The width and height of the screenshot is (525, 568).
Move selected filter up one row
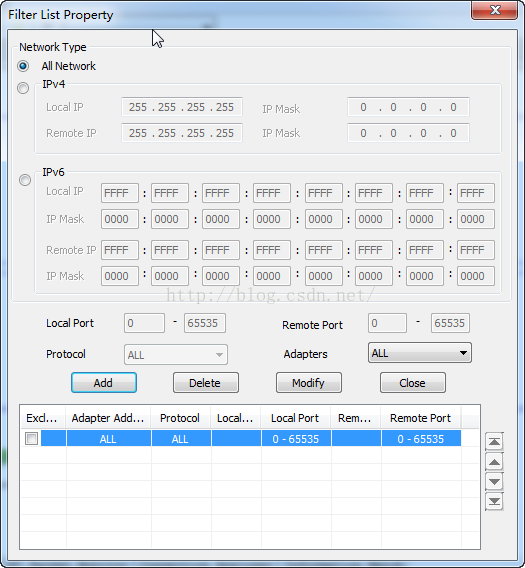[494, 462]
